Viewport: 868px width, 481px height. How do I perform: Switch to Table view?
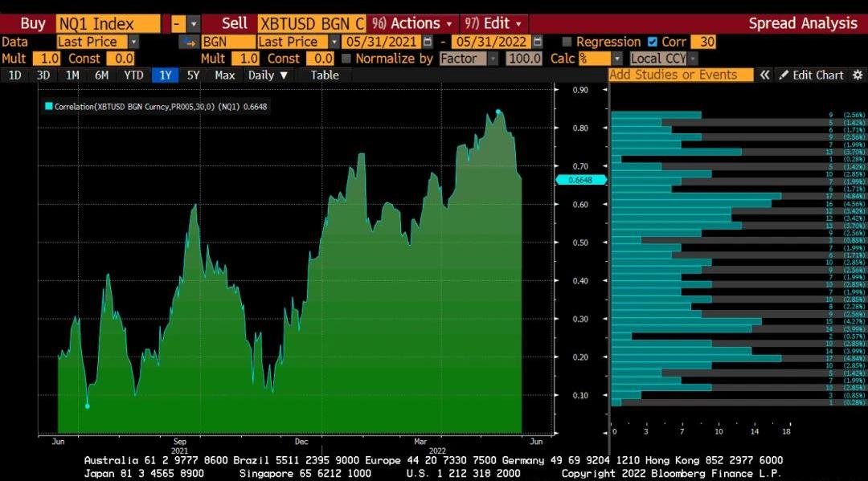pyautogui.click(x=325, y=75)
